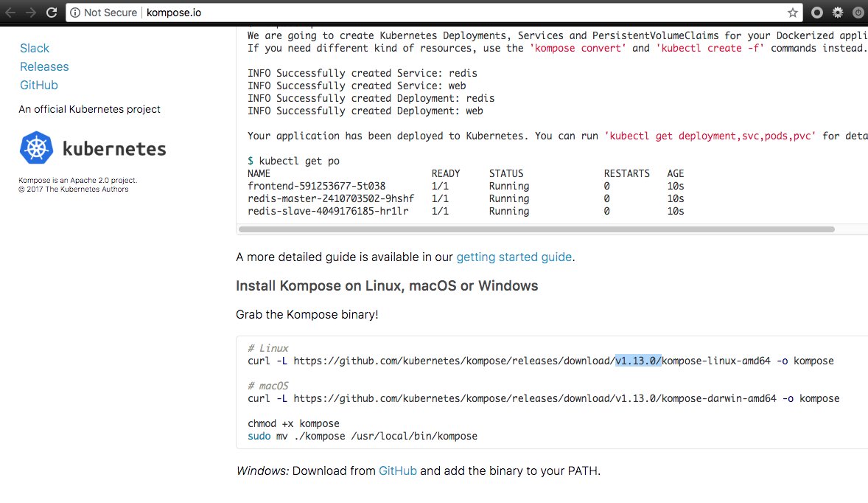This screenshot has height=503, width=868.
Task: Click 'INFO Successfully created Deployment: web' line
Action: (365, 111)
